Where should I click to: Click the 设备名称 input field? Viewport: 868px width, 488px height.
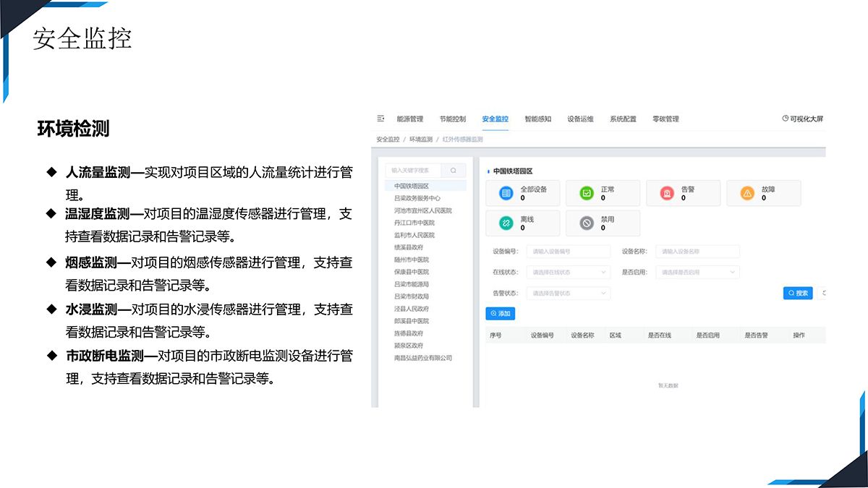coord(697,252)
